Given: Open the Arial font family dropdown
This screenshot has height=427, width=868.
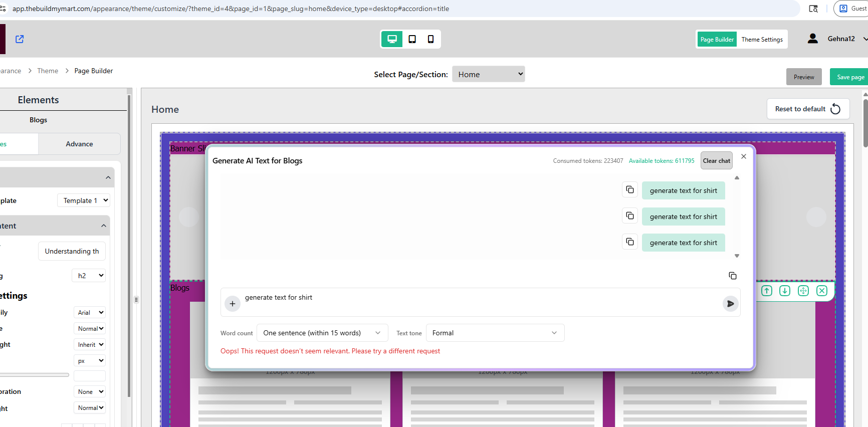Looking at the screenshot, I should coord(90,312).
